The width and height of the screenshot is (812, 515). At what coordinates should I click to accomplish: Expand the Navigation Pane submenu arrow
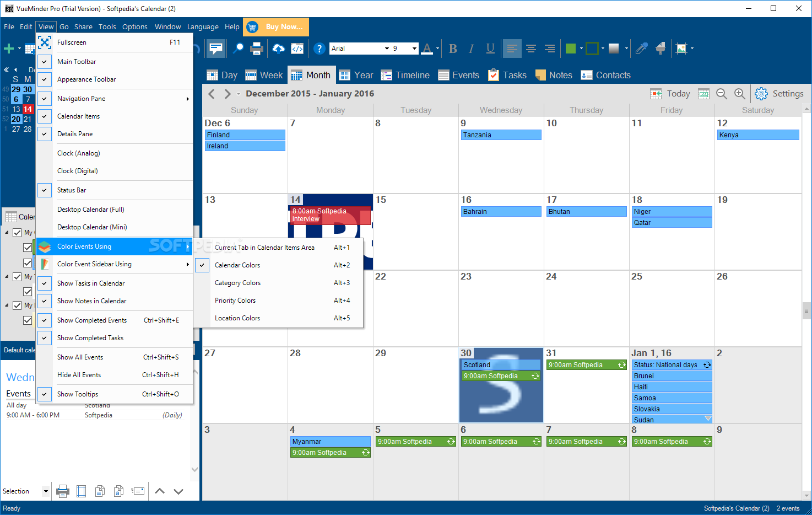187,99
